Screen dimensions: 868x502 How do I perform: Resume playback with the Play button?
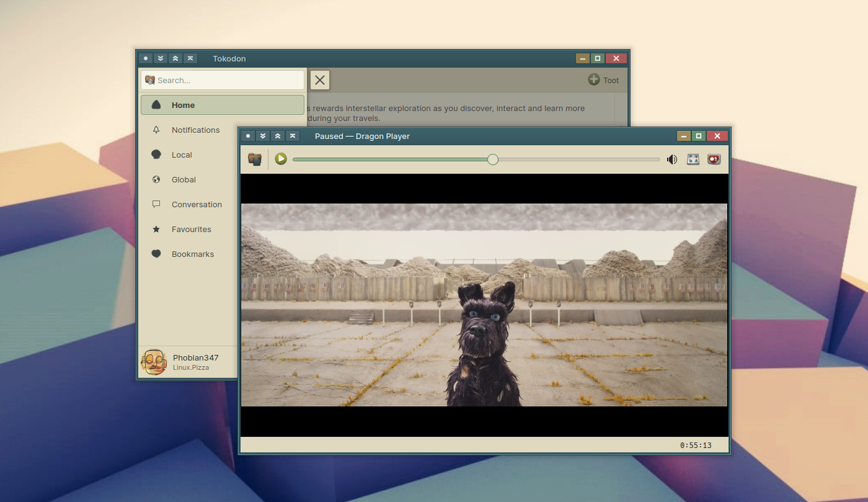tap(281, 159)
